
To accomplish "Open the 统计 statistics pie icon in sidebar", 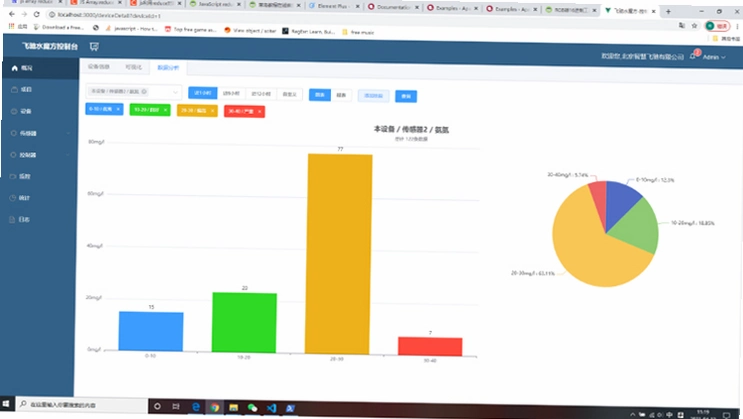I will [13, 198].
